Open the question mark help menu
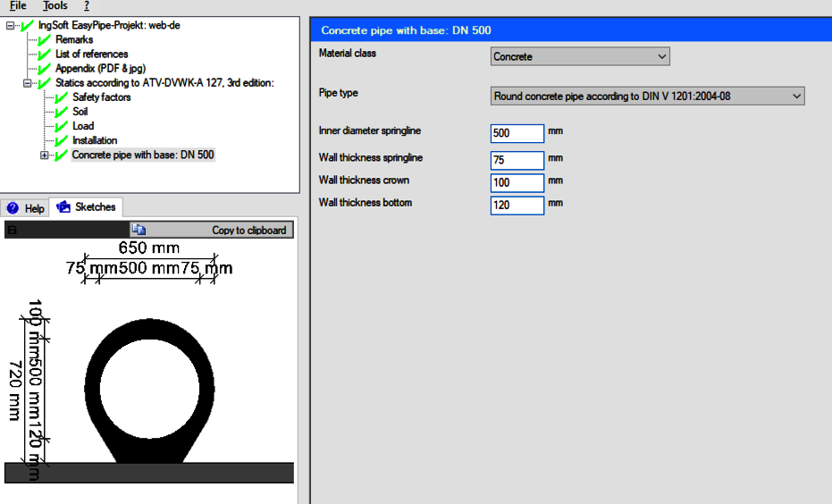The image size is (832, 504). [87, 5]
